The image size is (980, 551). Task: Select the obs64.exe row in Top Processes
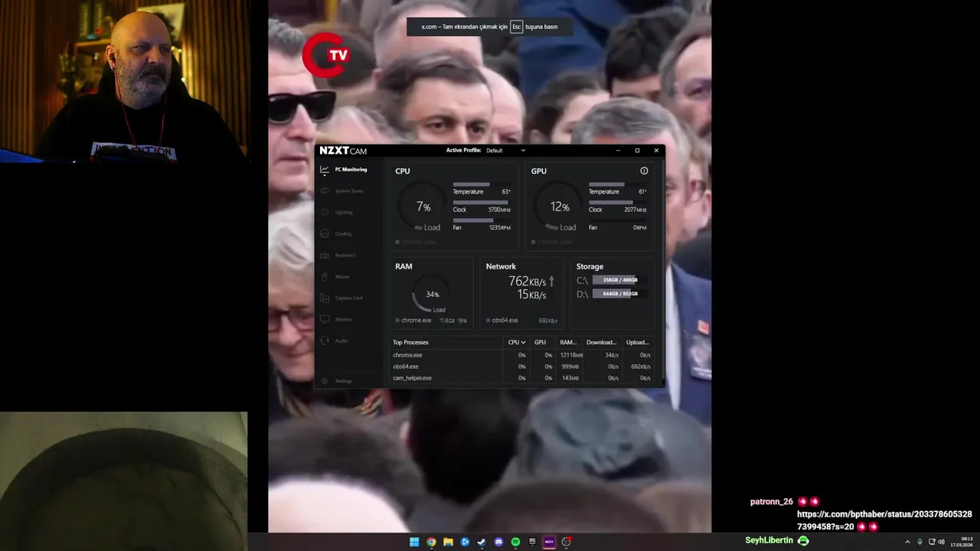(x=522, y=367)
